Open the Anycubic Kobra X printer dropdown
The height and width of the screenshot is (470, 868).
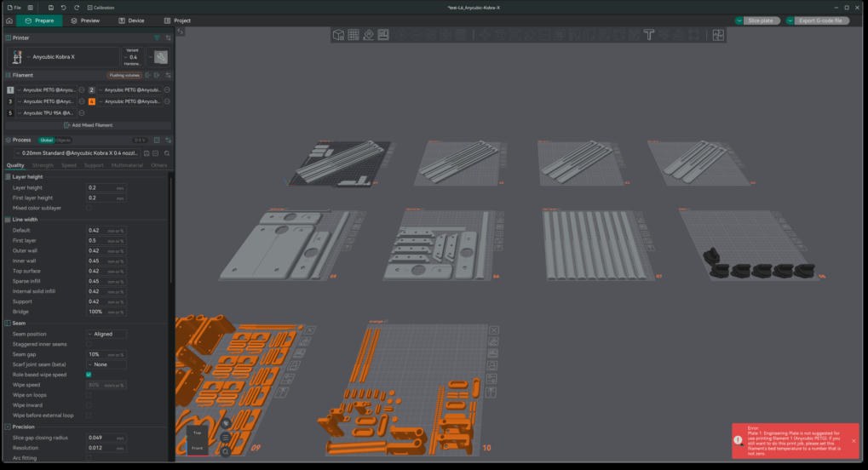coord(63,57)
